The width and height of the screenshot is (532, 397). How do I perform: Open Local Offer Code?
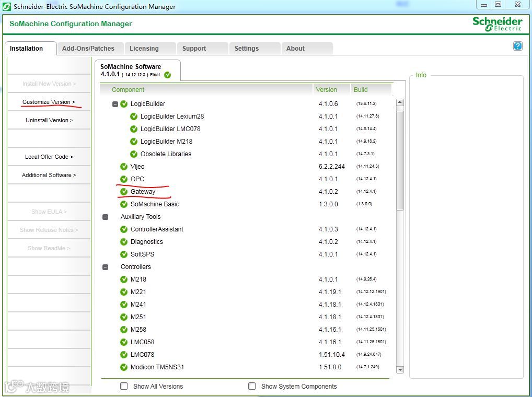[x=49, y=157]
